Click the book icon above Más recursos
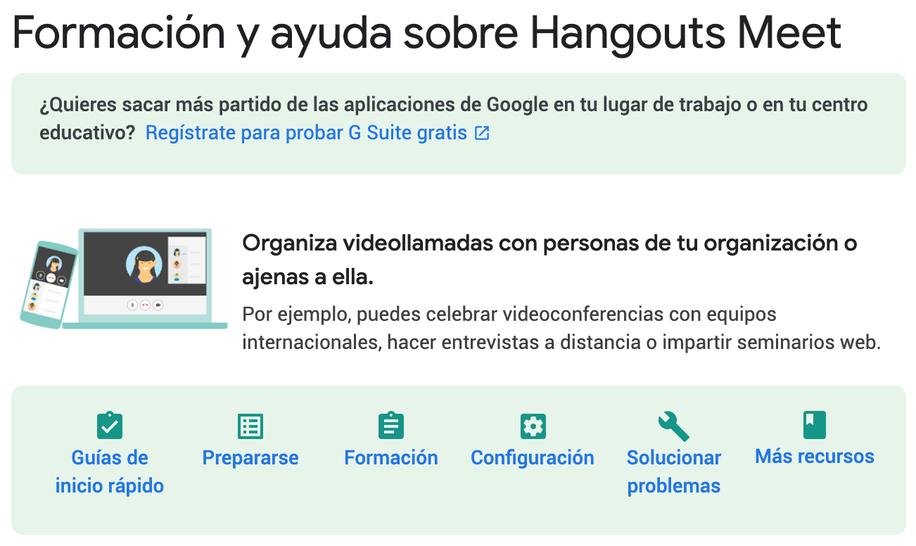This screenshot has width=916, height=546. (x=814, y=425)
